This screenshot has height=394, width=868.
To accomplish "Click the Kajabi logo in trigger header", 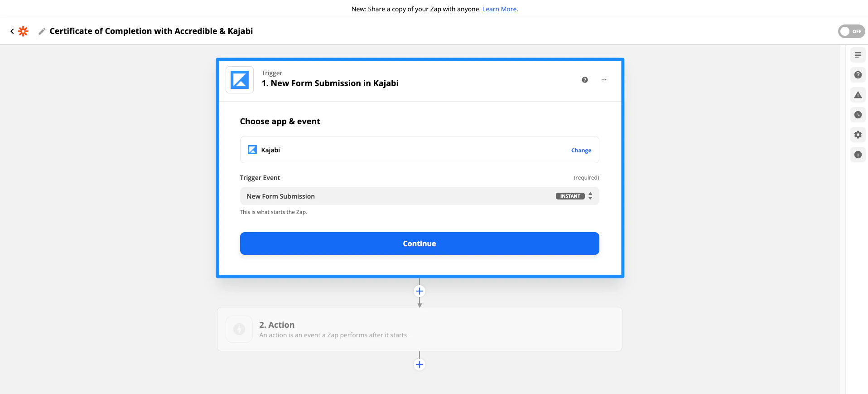I will [240, 80].
